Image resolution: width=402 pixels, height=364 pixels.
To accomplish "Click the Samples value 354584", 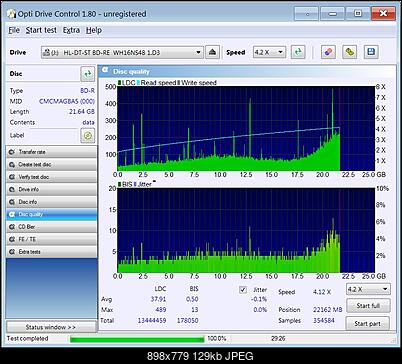I will 324,320.
